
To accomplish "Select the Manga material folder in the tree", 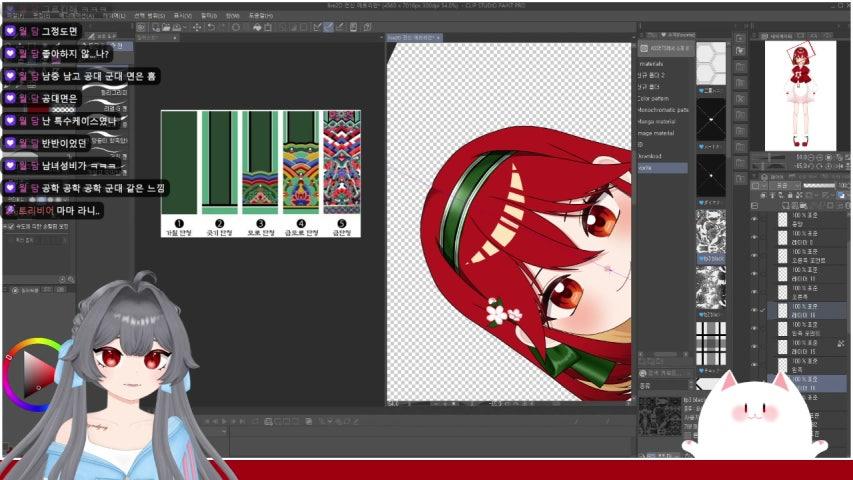I will click(x=657, y=121).
